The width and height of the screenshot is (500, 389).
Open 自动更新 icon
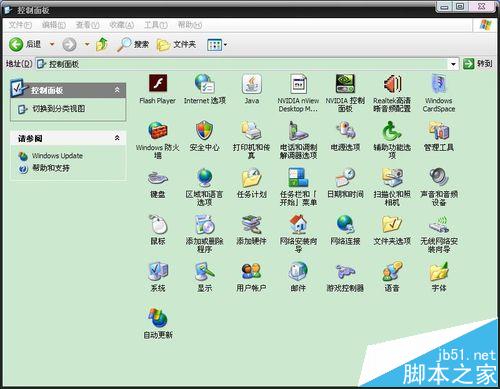tap(158, 318)
